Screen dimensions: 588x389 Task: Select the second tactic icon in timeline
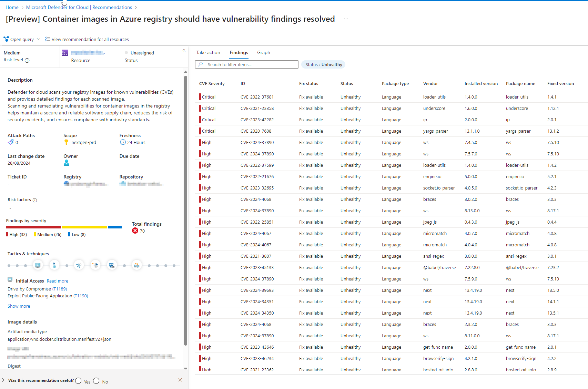[54, 265]
